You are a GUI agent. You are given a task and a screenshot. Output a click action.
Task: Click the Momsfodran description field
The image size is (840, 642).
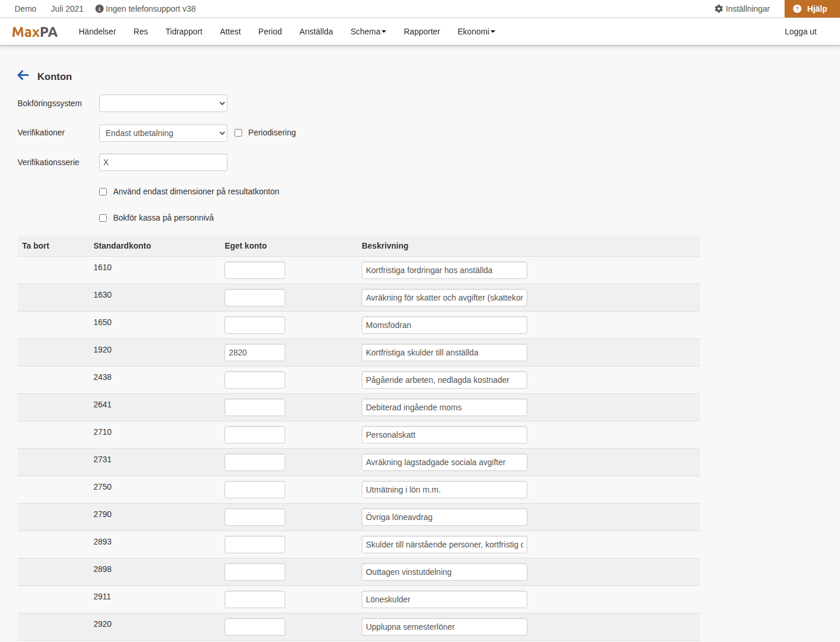444,325
